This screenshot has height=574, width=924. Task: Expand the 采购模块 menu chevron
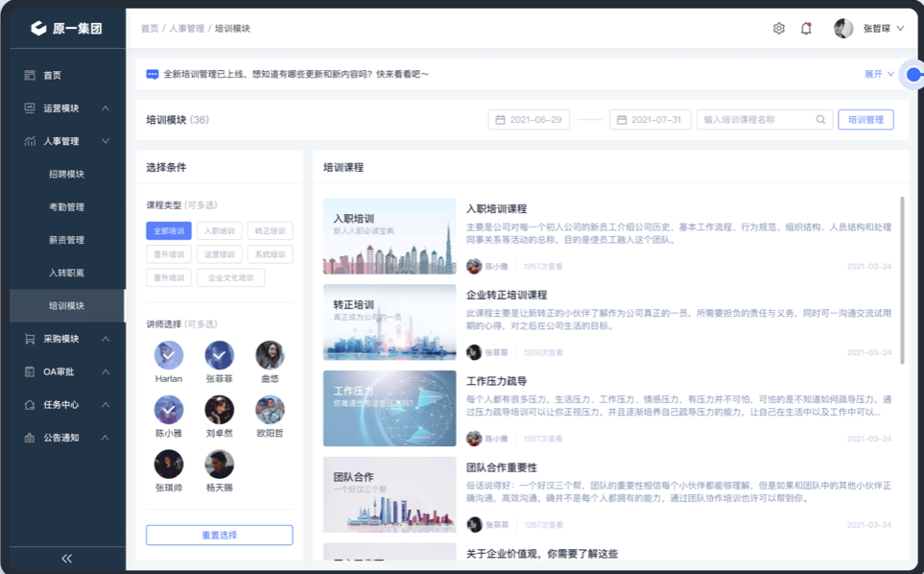106,339
